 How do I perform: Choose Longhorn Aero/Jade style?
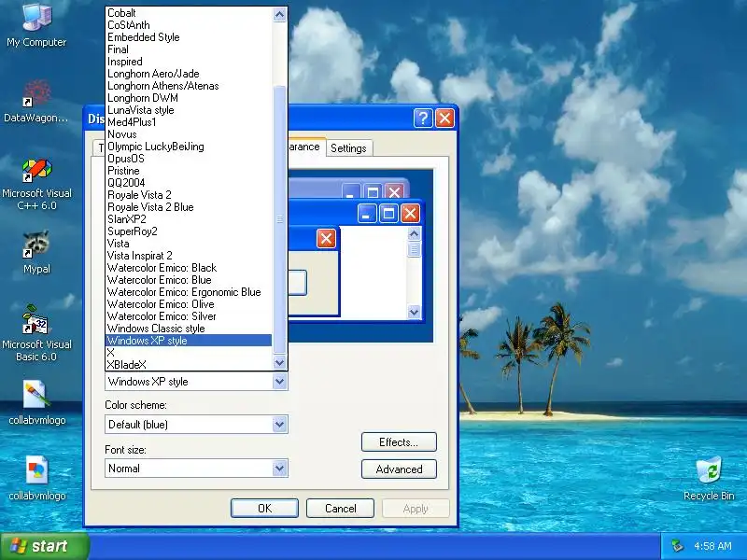tap(189, 74)
